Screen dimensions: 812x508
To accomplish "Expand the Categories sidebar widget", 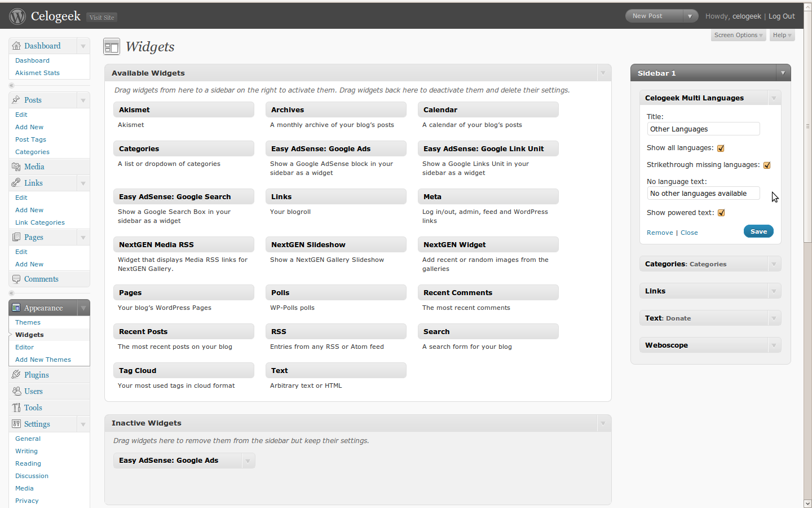I will [774, 264].
